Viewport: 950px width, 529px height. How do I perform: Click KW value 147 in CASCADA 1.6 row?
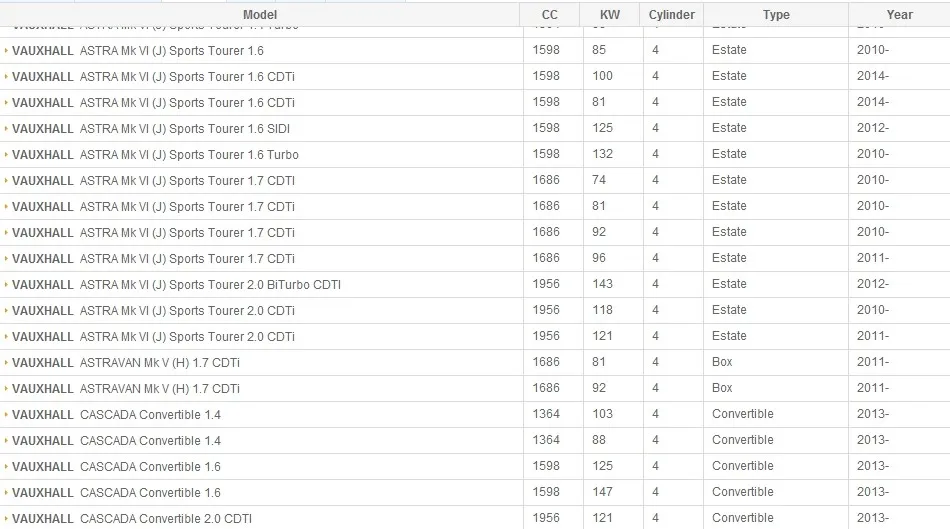(602, 491)
